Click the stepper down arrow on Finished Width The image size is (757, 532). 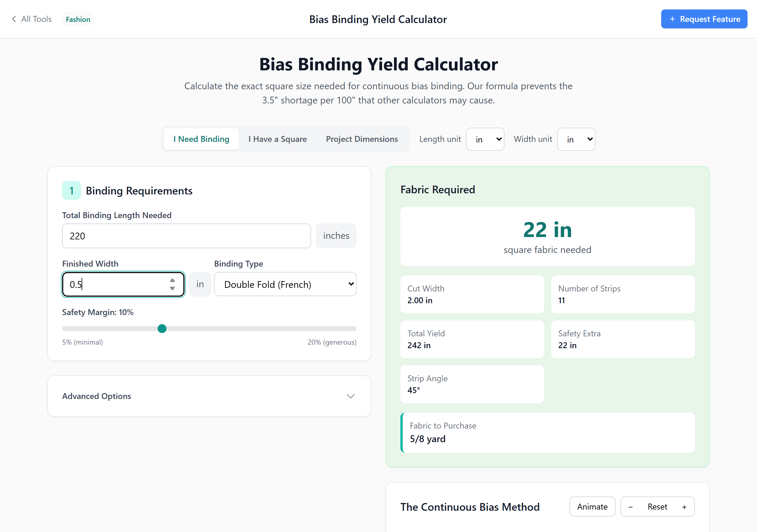click(x=172, y=289)
